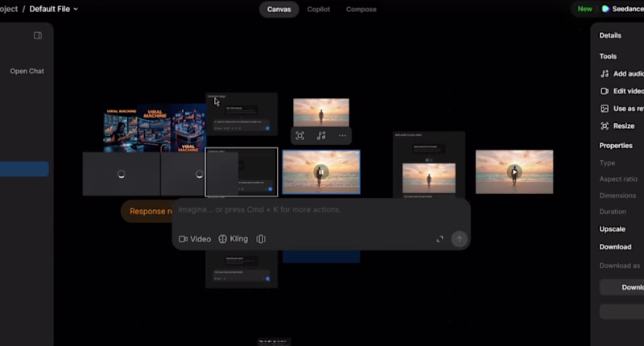Click the Response notification toast
Screen dimensions: 644x346
148,211
